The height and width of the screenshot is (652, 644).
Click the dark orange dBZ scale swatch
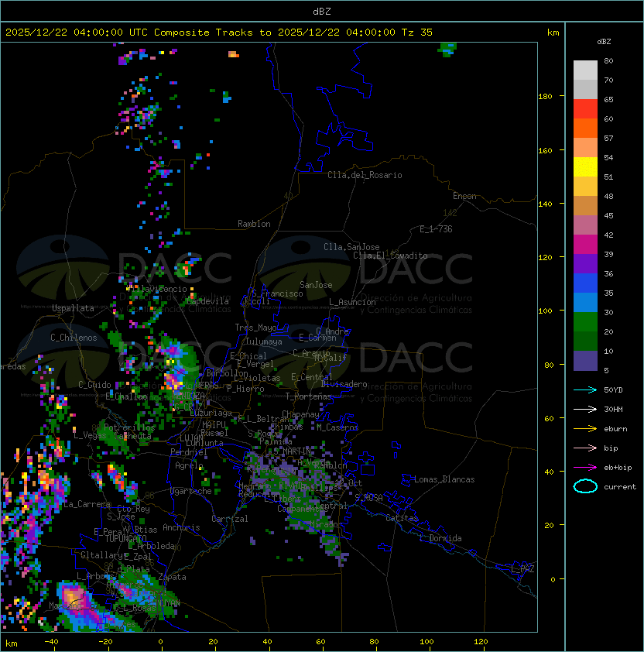pos(585,128)
